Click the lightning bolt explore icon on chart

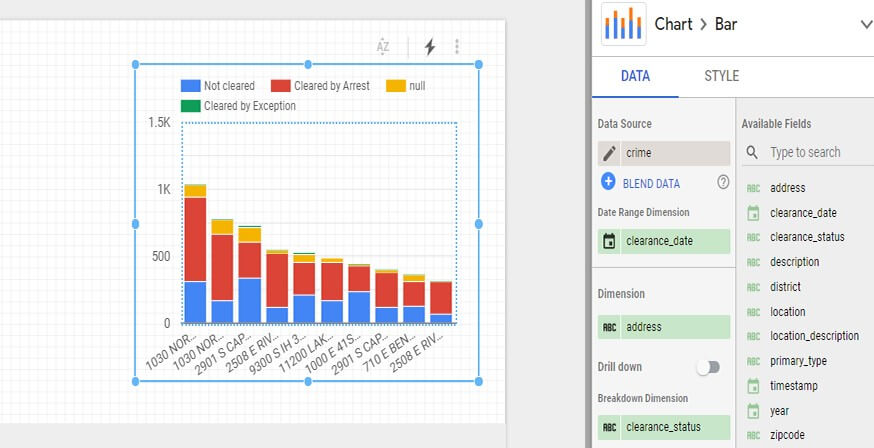429,47
